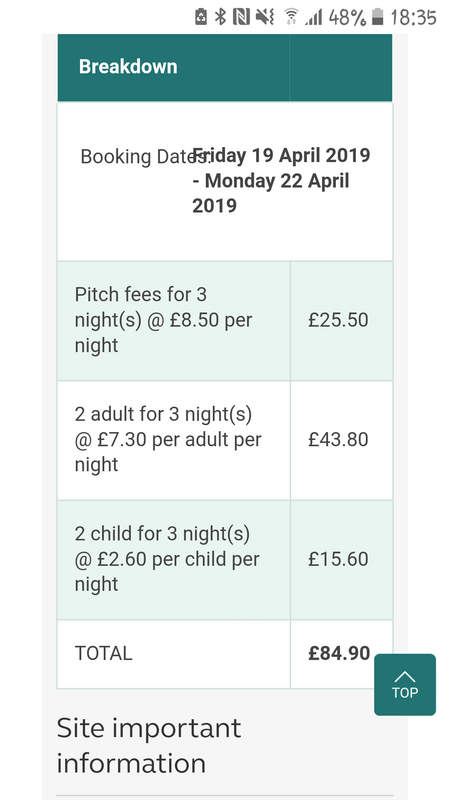The height and width of the screenshot is (800, 450).
Task: Select the 2 child for 3 nights row
Action: point(225,560)
